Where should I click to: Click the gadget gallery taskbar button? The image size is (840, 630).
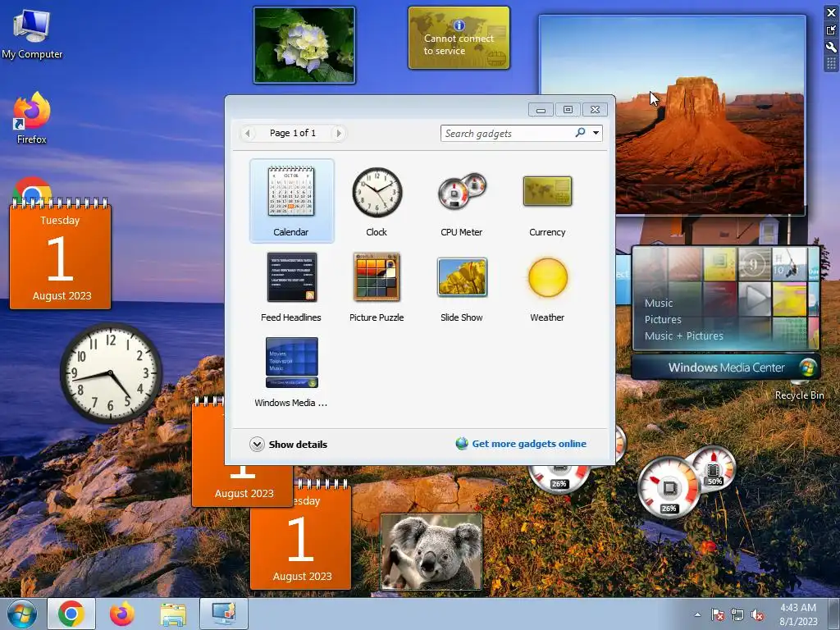(x=224, y=614)
